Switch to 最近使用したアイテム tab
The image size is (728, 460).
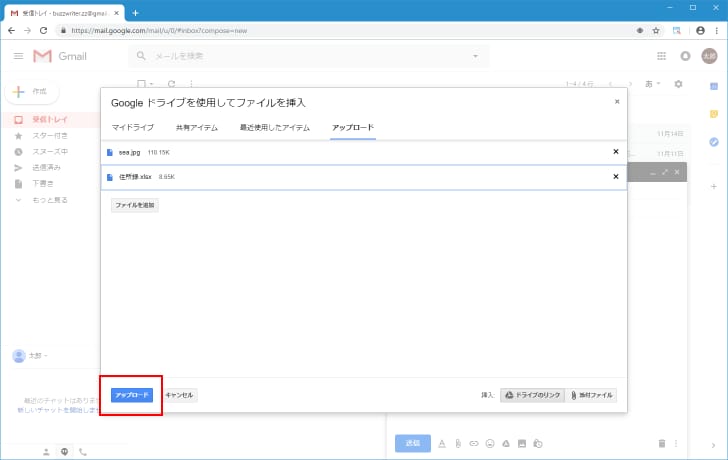pos(274,127)
